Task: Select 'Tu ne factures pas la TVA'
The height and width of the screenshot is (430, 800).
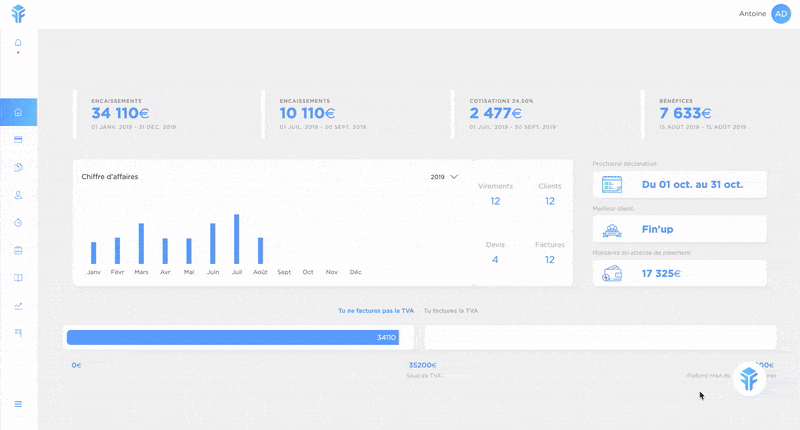Action: click(376, 311)
